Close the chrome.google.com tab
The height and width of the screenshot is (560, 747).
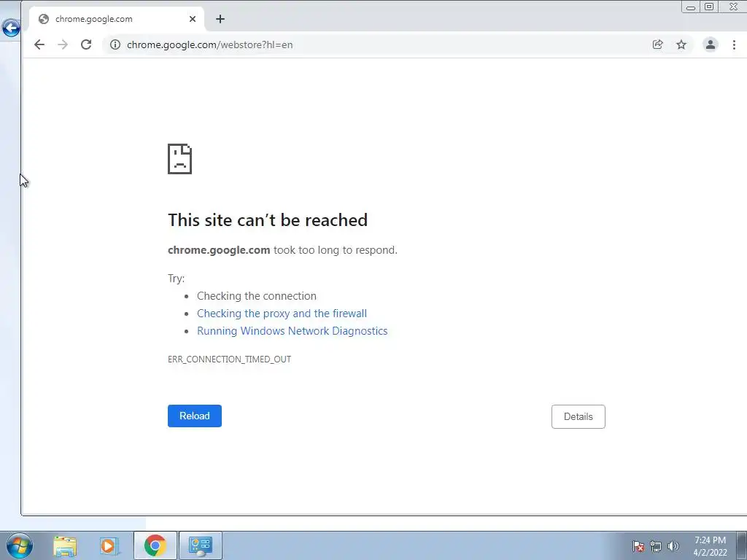tap(192, 19)
